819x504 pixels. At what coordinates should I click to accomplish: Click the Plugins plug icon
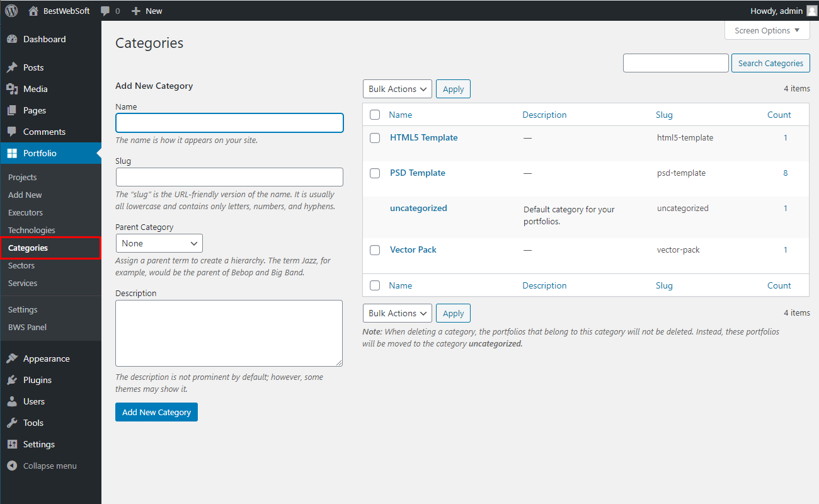coord(12,380)
